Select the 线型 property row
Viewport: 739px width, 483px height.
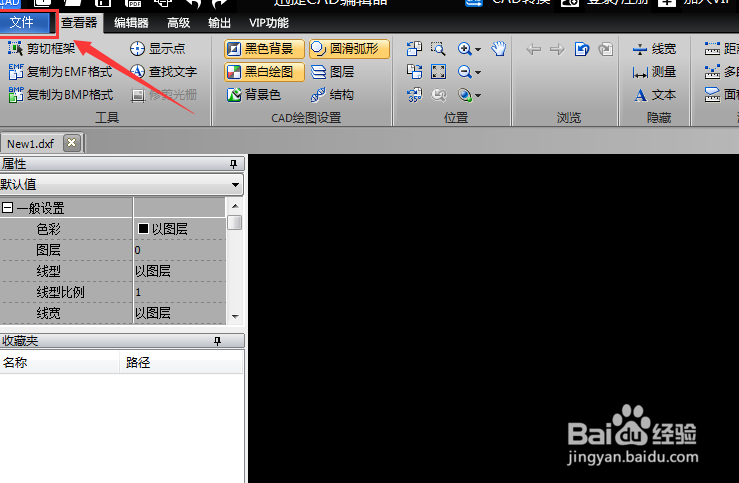pyautogui.click(x=113, y=271)
